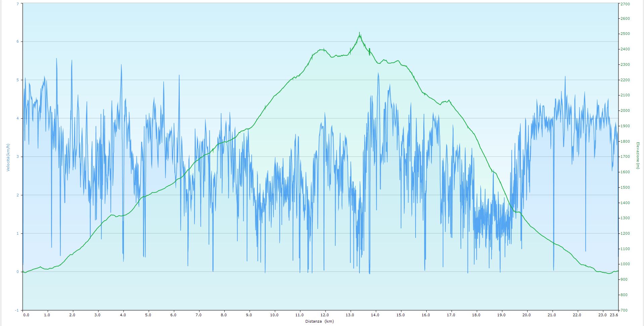Select the Elevazione (m) right axis title
644x326 pixels.
point(637,155)
